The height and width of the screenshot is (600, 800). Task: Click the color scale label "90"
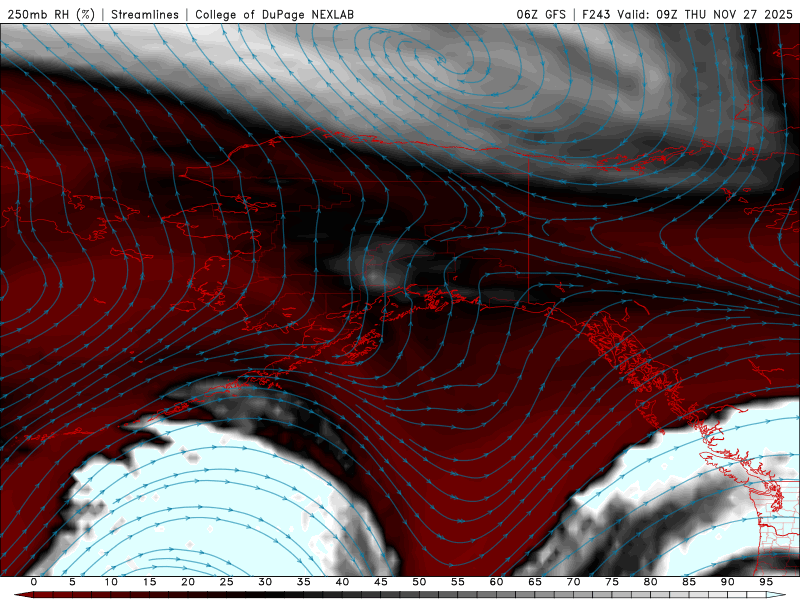[727, 582]
